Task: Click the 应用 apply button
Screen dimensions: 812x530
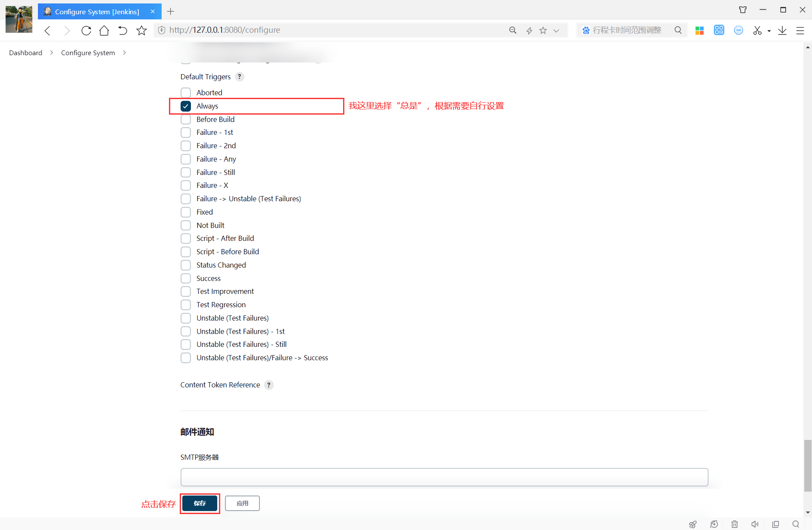Action: click(x=242, y=503)
